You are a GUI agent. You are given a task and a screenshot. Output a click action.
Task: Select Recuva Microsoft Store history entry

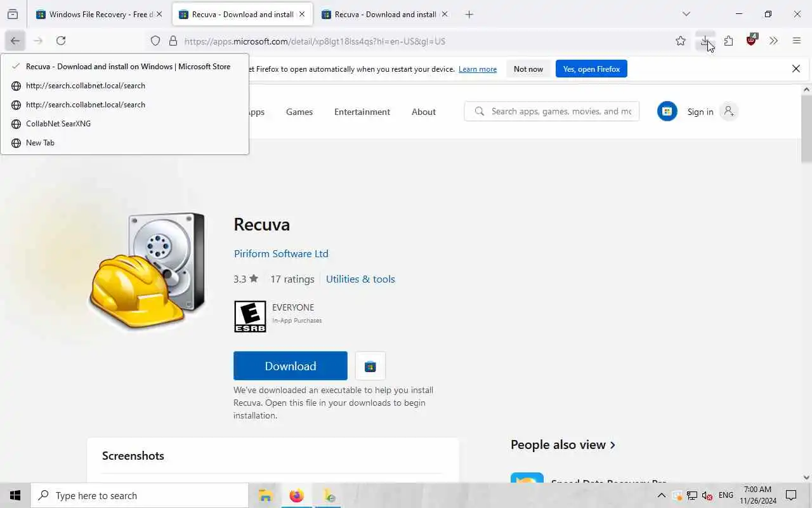click(x=124, y=66)
